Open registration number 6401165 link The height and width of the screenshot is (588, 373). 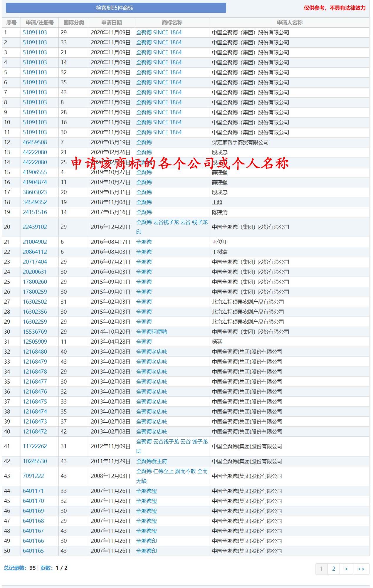tap(33, 551)
